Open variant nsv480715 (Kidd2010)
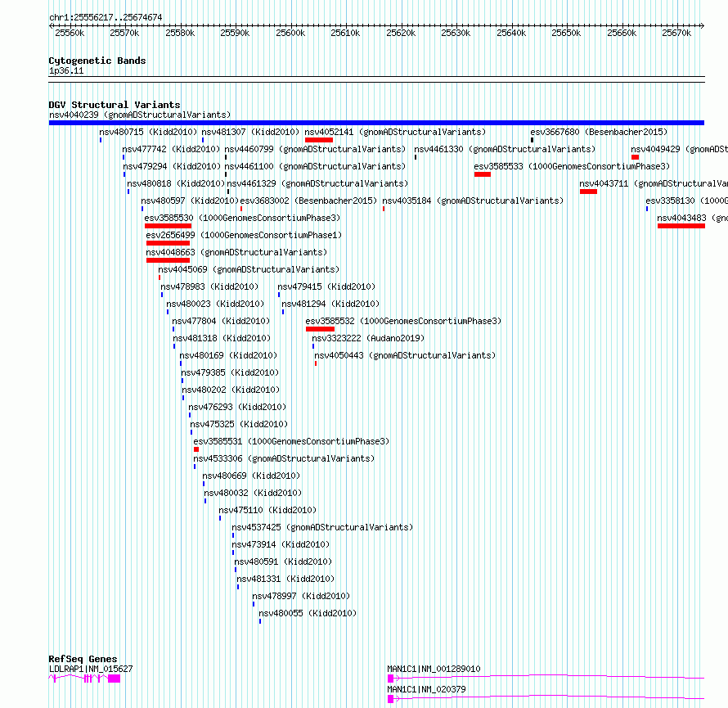This screenshot has width=728, height=708. click(x=148, y=132)
